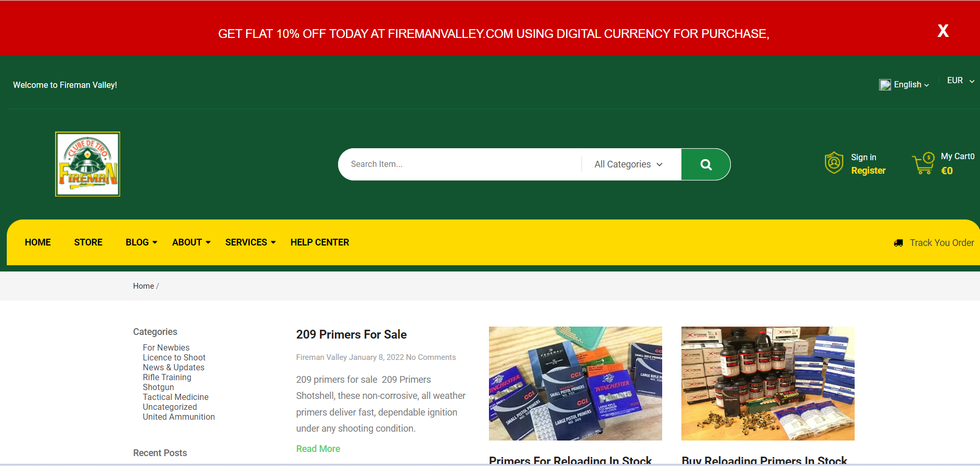The width and height of the screenshot is (980, 466).
Task: Open the EUR currency dropdown
Action: click(x=960, y=81)
